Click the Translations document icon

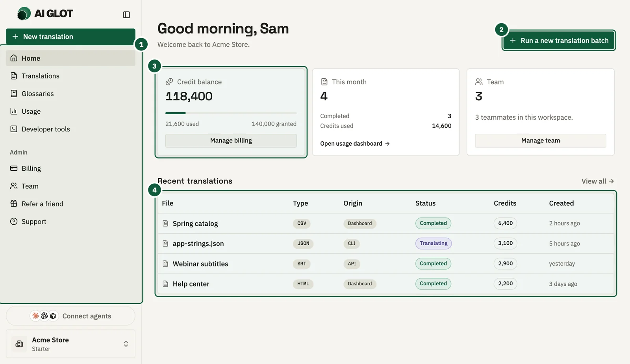pyautogui.click(x=14, y=76)
